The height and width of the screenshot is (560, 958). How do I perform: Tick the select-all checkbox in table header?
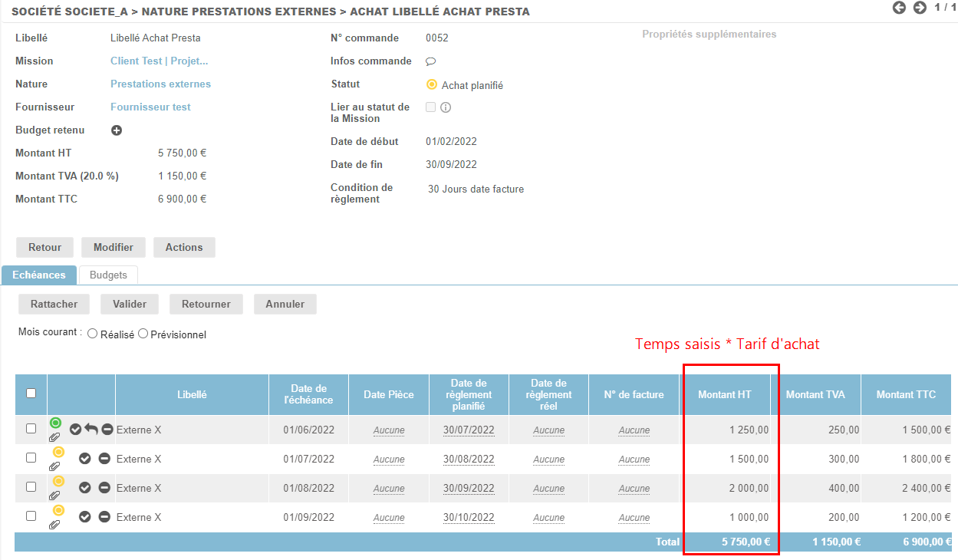31,394
